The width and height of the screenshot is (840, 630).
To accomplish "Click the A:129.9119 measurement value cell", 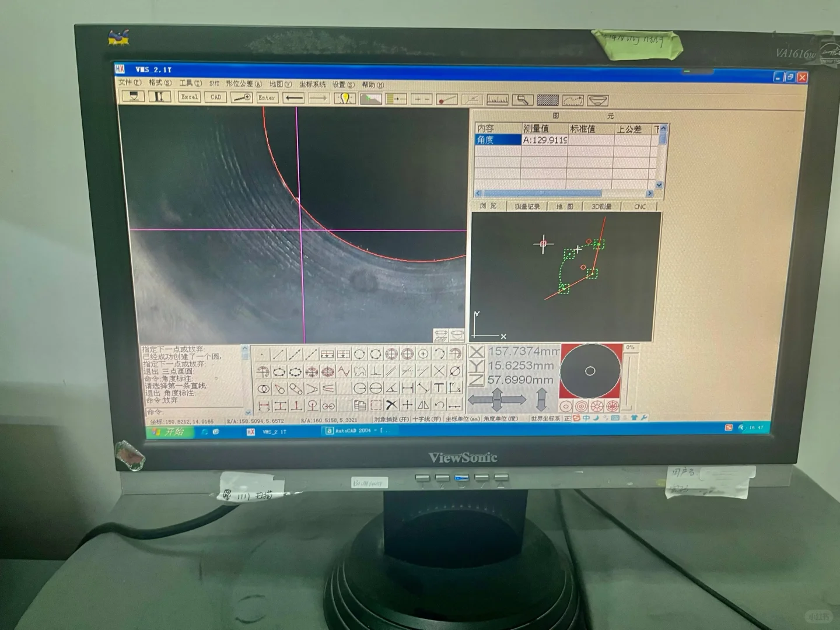I will (544, 140).
